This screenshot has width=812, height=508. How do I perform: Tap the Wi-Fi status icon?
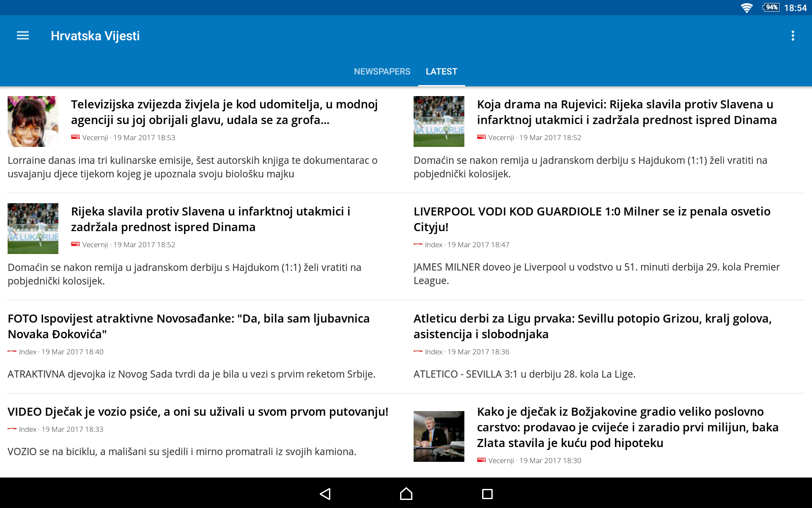[746, 8]
